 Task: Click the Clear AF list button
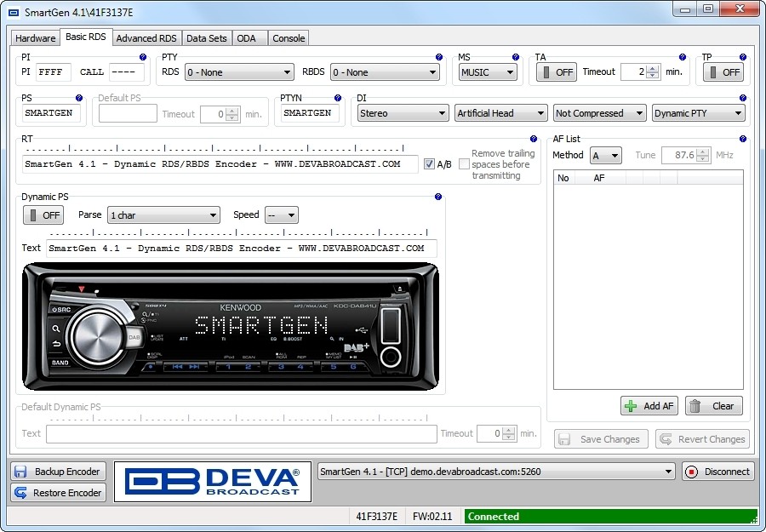(x=714, y=406)
